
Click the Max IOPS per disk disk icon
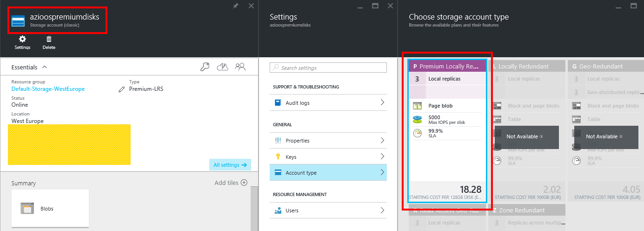pyautogui.click(x=417, y=120)
